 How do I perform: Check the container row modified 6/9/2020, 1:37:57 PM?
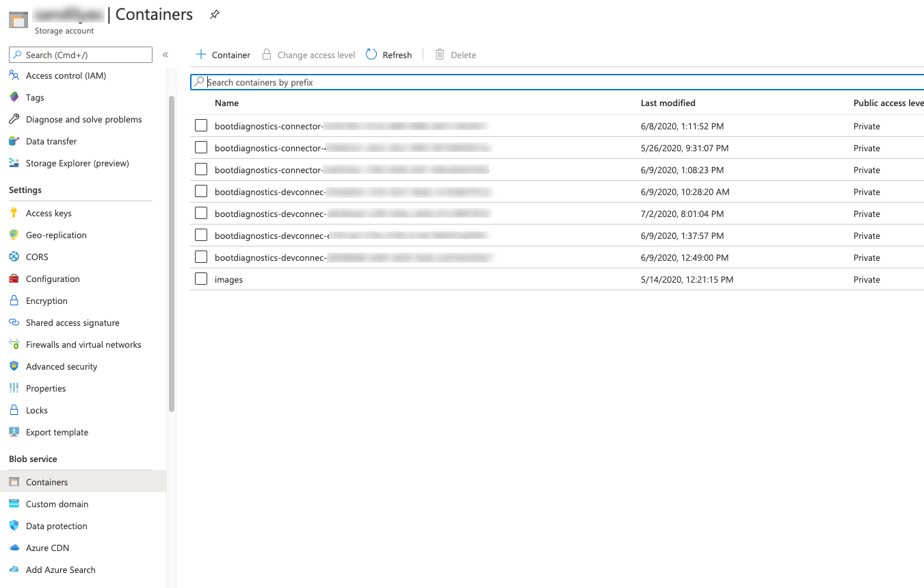(x=200, y=235)
